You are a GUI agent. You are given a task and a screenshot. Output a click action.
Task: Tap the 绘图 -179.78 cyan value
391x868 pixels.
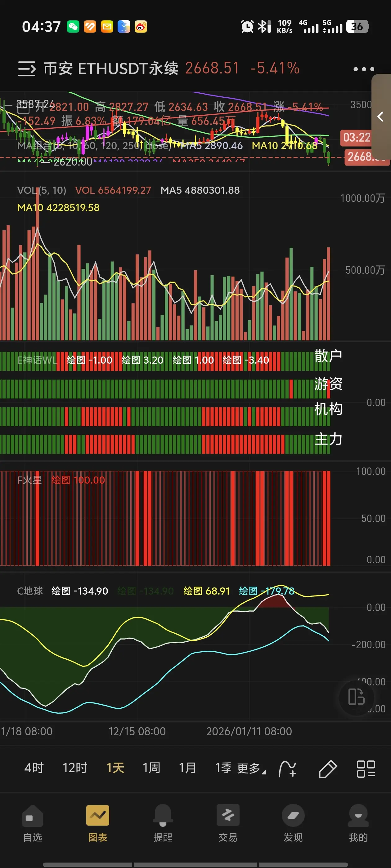point(267,591)
